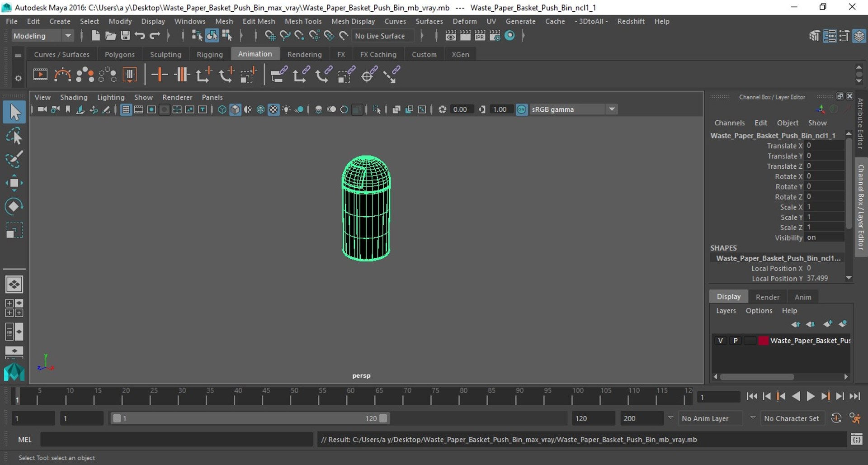
Task: Open the Script Editor icon
Action: coord(856,439)
